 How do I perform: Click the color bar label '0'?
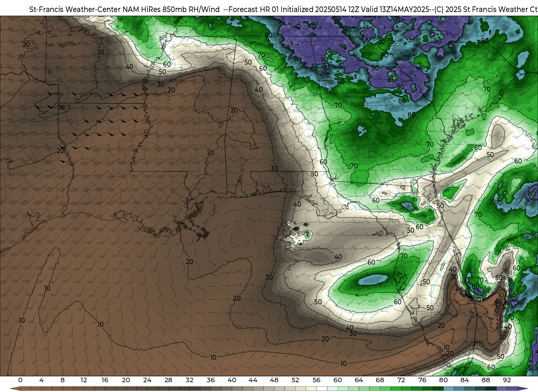click(x=20, y=380)
